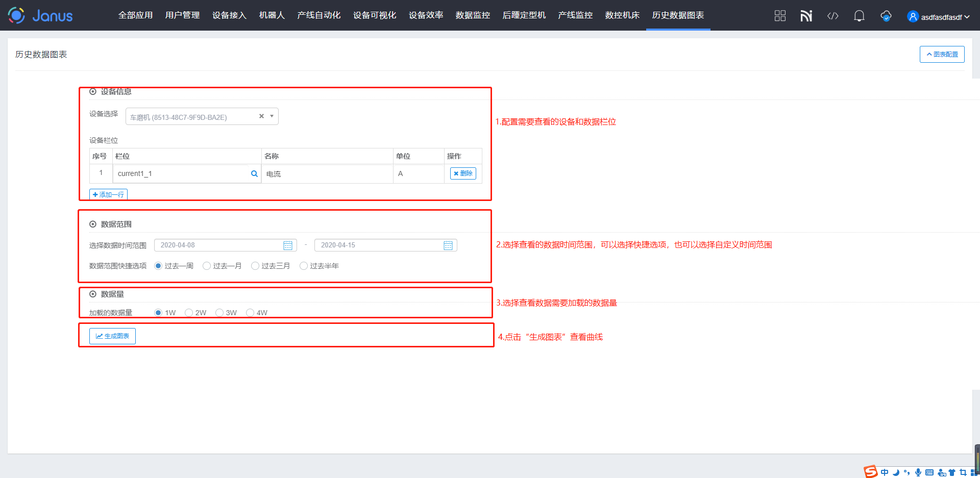The width and height of the screenshot is (980, 478).
Task: Select 过去一月 radio option
Action: pos(207,266)
